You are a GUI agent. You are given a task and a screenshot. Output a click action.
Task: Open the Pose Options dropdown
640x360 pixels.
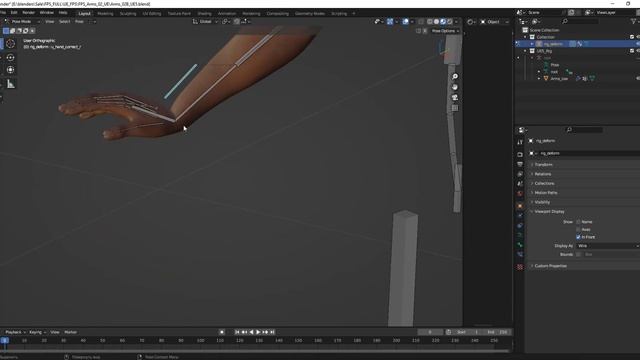445,31
